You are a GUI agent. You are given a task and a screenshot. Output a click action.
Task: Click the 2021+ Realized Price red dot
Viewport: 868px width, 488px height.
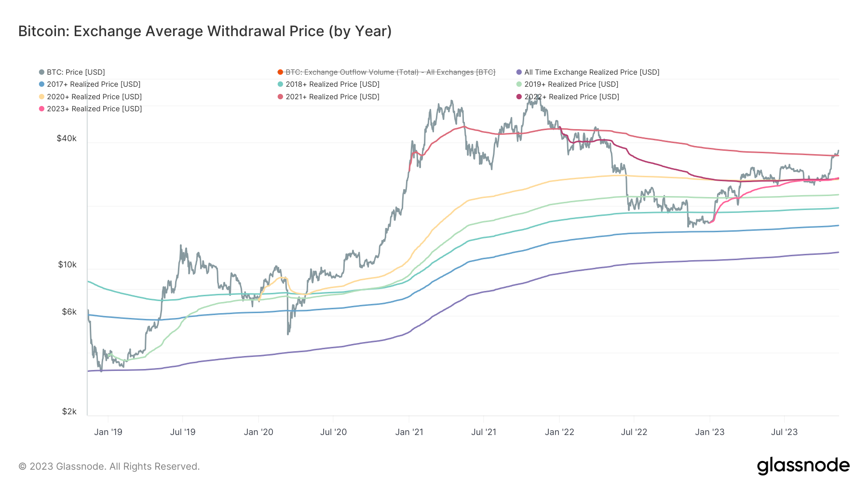click(x=280, y=97)
